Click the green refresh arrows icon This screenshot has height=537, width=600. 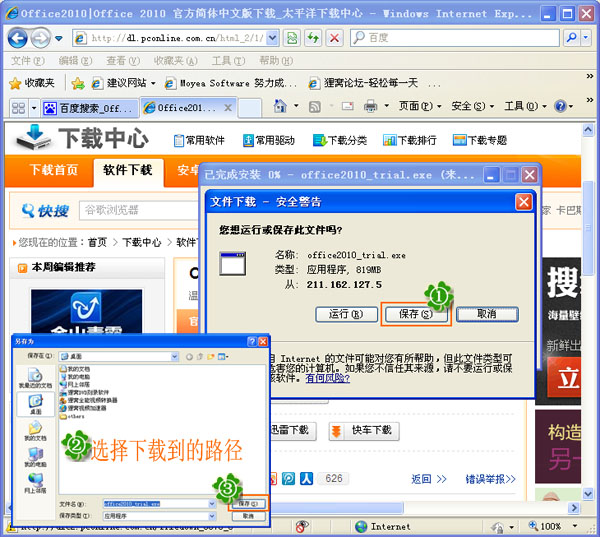[x=313, y=38]
